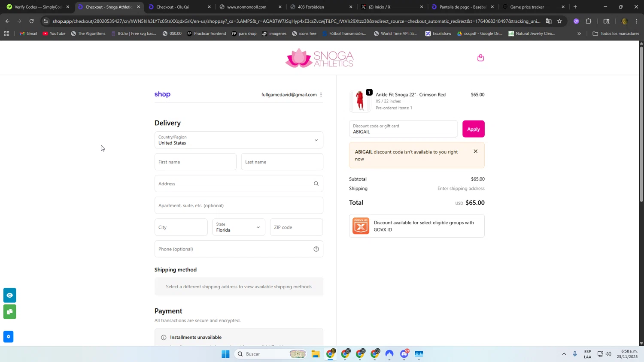Click the ZIP code field

296,227
